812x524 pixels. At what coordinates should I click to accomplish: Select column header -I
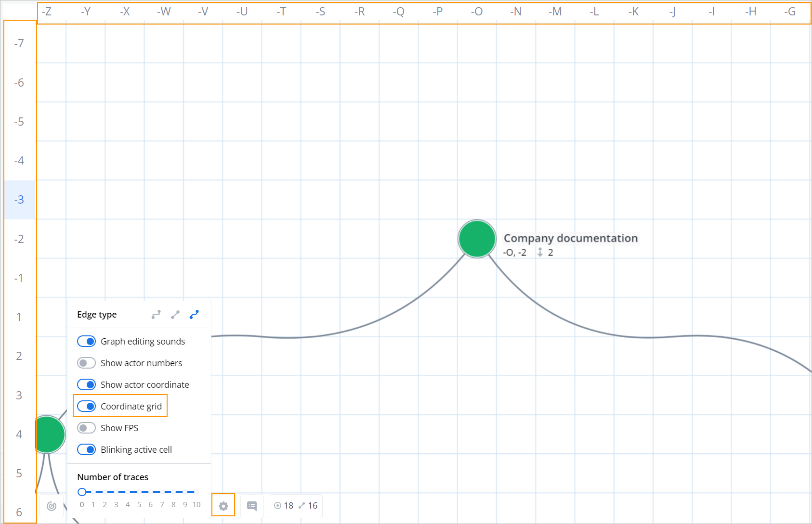tap(711, 12)
